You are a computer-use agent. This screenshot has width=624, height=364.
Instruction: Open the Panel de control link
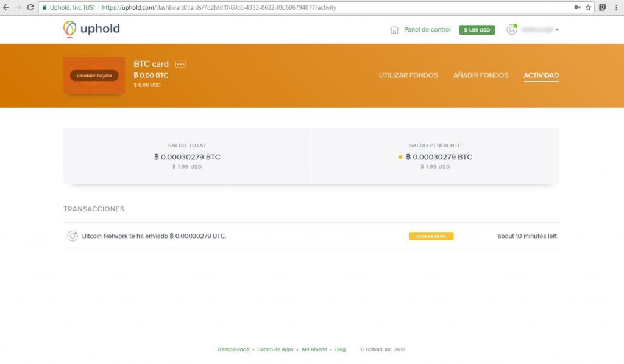(x=427, y=29)
